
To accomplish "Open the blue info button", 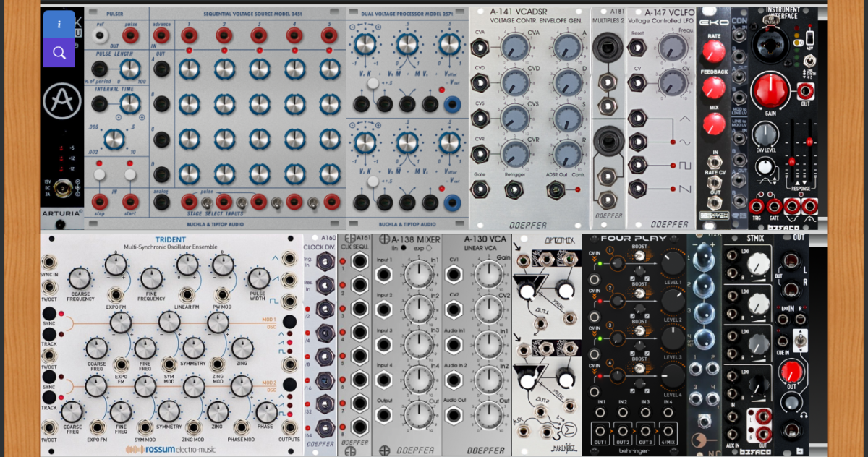I will click(x=59, y=24).
